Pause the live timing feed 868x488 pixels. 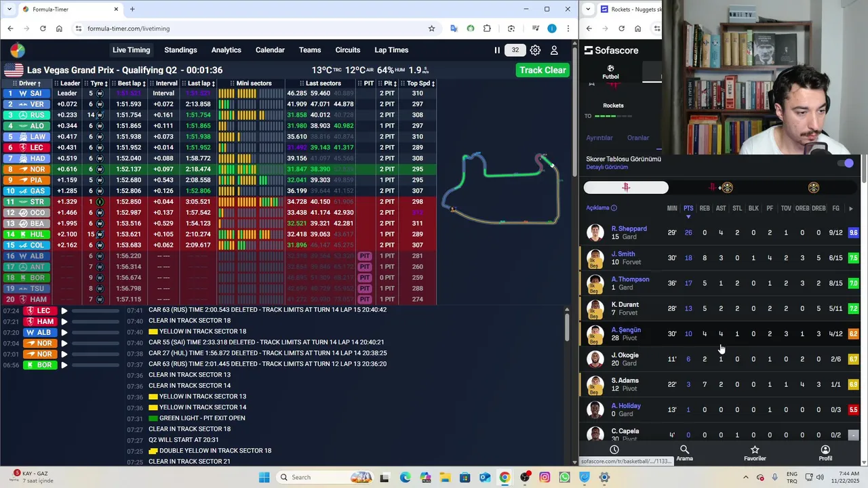497,50
